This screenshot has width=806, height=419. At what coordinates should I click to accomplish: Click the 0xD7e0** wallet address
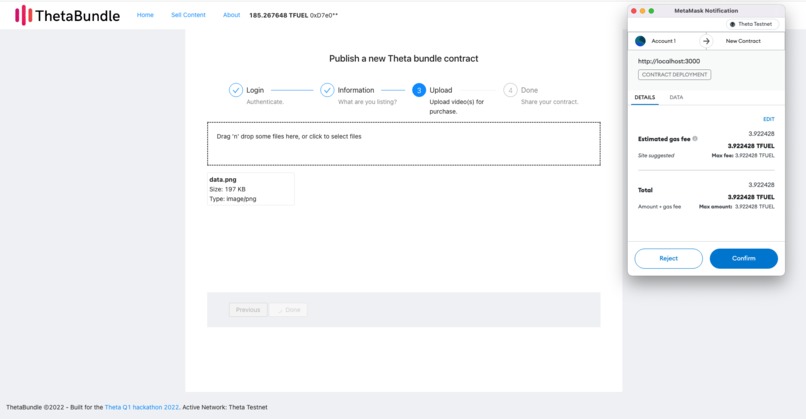[324, 15]
